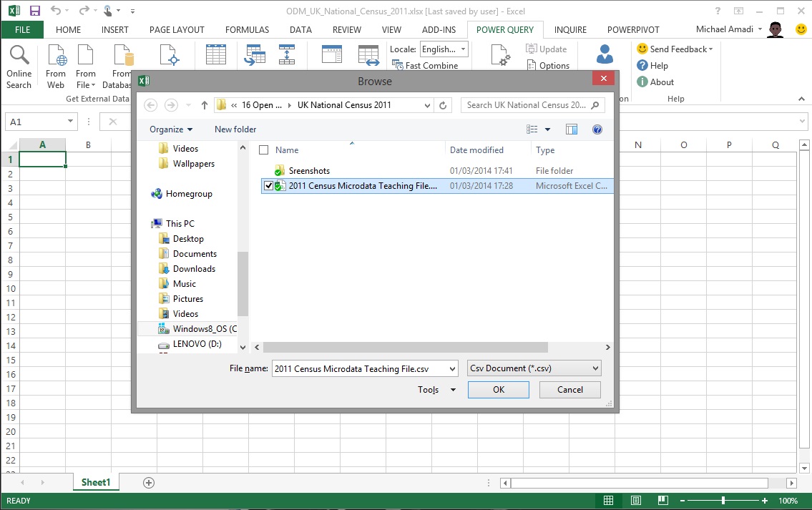Switch to Page Layout view in status bar
Screen dimensions: 812x510
tap(636, 501)
